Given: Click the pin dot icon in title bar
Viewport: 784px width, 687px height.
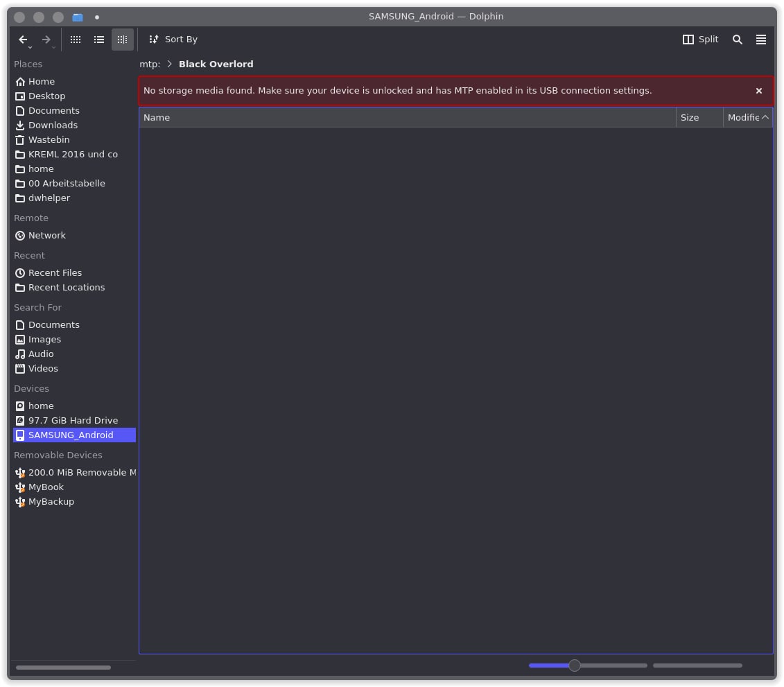Looking at the screenshot, I should pos(97,17).
